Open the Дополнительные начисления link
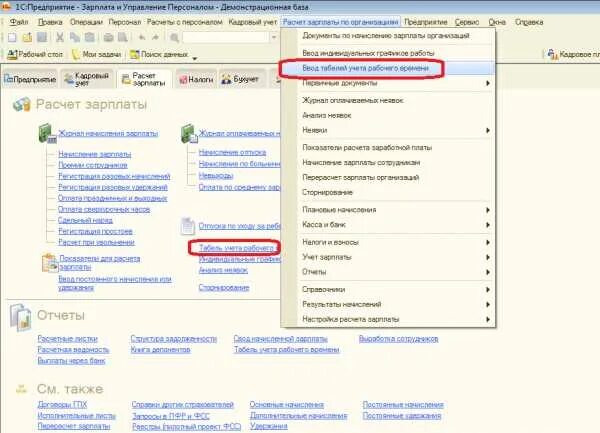The height and width of the screenshot is (433, 600). point(298,416)
